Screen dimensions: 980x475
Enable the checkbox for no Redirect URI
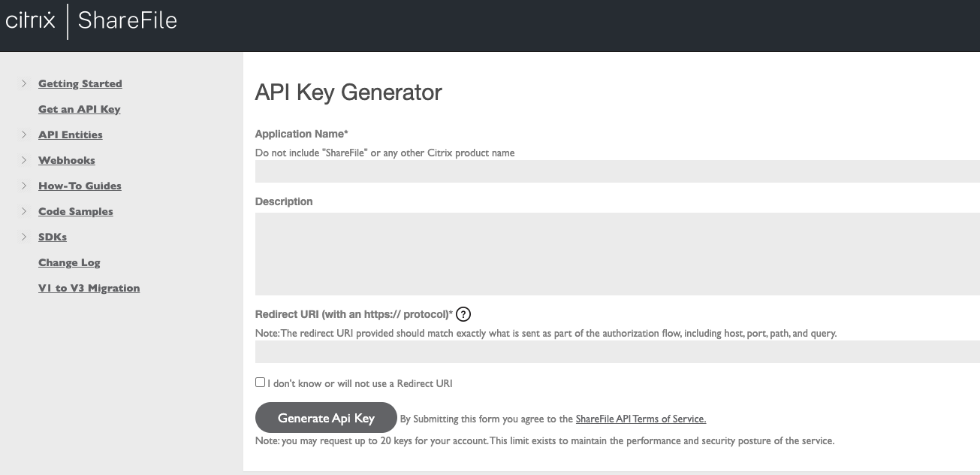259,382
